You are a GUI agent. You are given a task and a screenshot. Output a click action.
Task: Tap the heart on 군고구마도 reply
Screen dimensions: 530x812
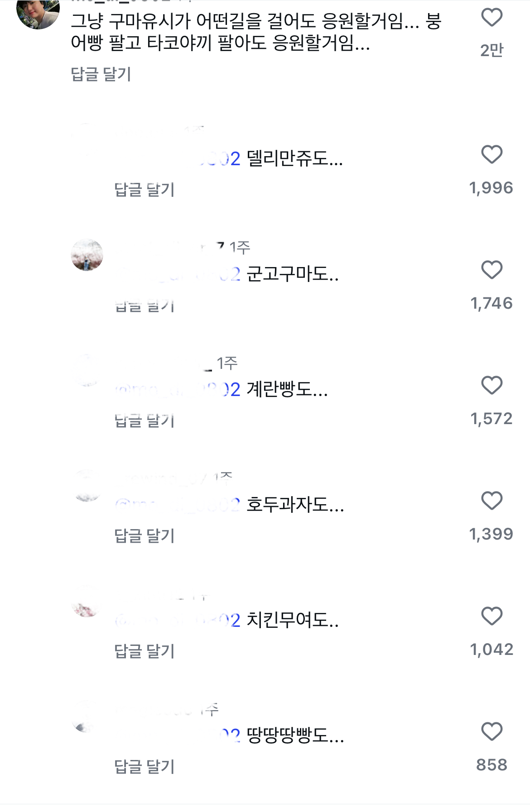(x=491, y=270)
